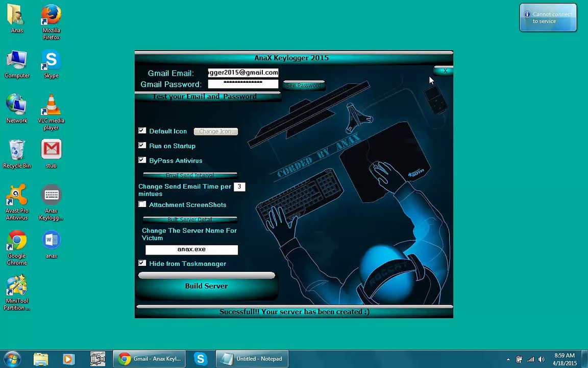588x368 pixels.
Task: Select Avast Pro Antivirus shortcut
Action: (16, 202)
